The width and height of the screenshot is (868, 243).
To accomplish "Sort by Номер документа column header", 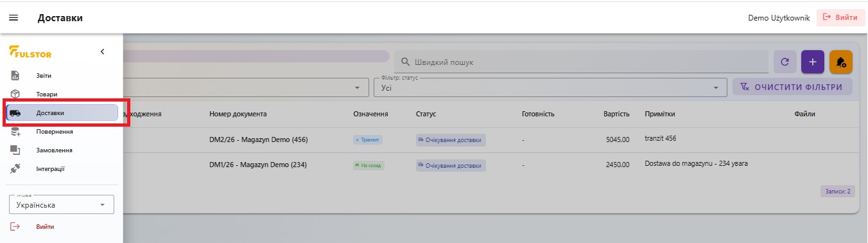I will click(238, 114).
